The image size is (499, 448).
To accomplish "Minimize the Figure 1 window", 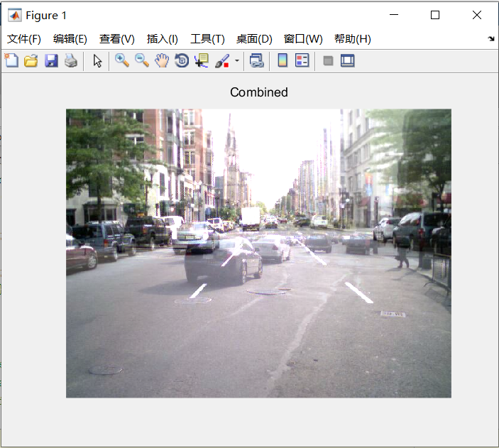I will [x=394, y=15].
